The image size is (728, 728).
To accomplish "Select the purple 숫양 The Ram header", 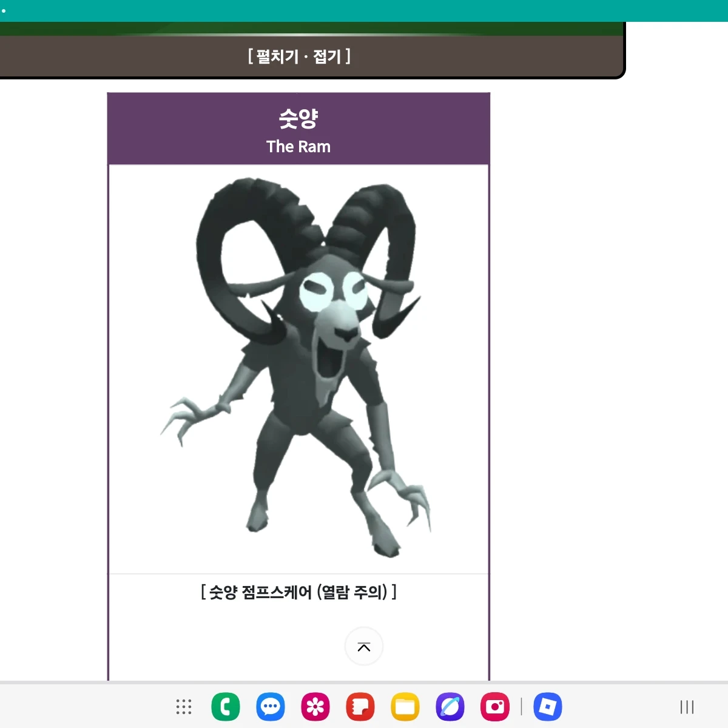I will coord(298,128).
